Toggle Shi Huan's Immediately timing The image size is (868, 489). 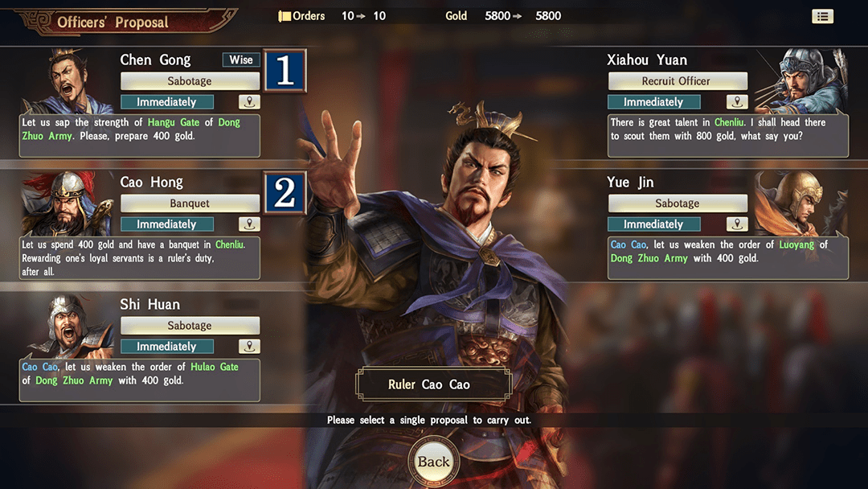167,347
